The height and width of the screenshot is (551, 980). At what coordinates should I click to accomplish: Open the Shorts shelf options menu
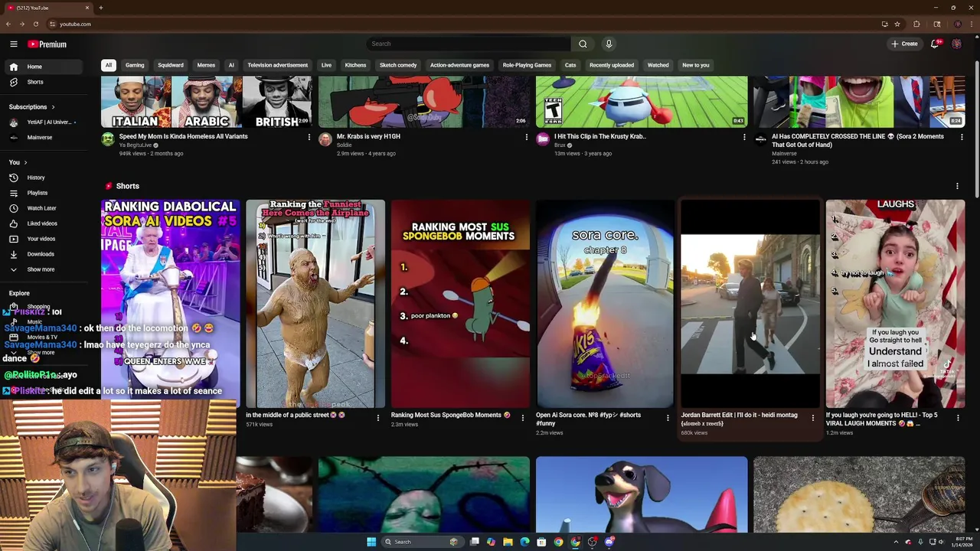(957, 186)
